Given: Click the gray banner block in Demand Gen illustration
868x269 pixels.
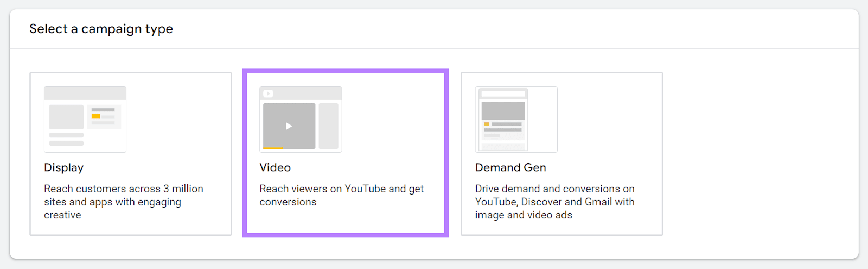Looking at the screenshot, I should click(503, 111).
